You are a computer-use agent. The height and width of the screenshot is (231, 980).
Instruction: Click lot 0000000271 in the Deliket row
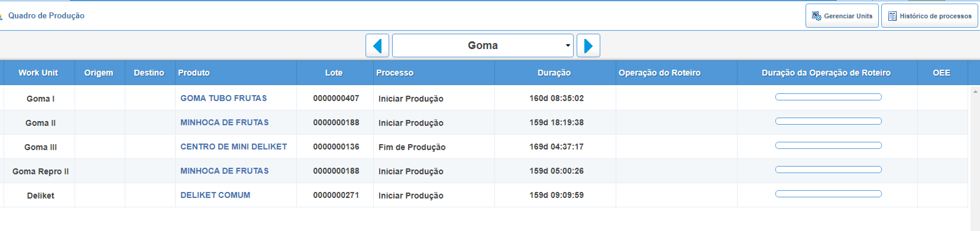point(336,195)
